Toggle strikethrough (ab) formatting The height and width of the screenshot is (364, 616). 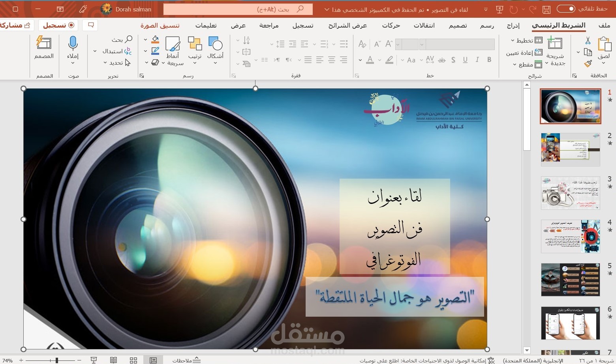pos(442,60)
